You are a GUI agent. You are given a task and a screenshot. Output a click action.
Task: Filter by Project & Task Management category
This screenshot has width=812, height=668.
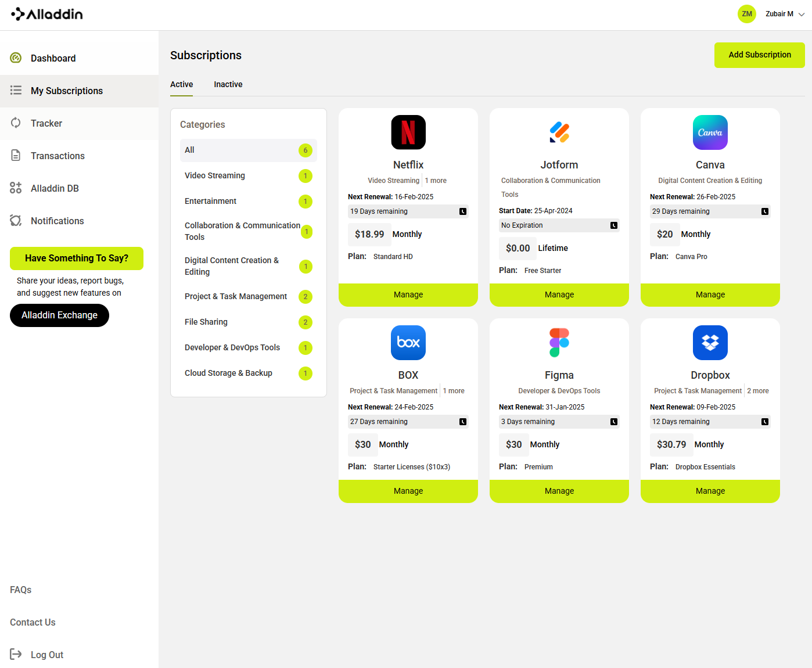click(249, 297)
